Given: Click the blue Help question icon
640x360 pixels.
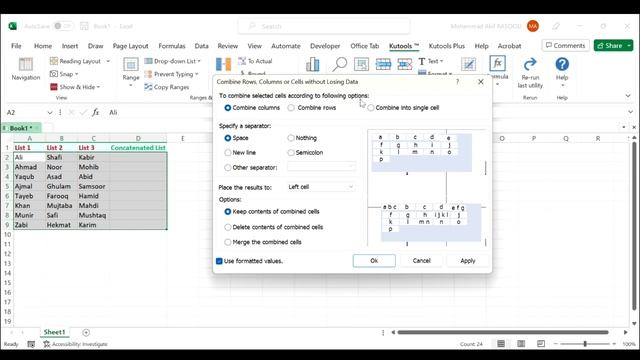Looking at the screenshot, I should point(562,64).
